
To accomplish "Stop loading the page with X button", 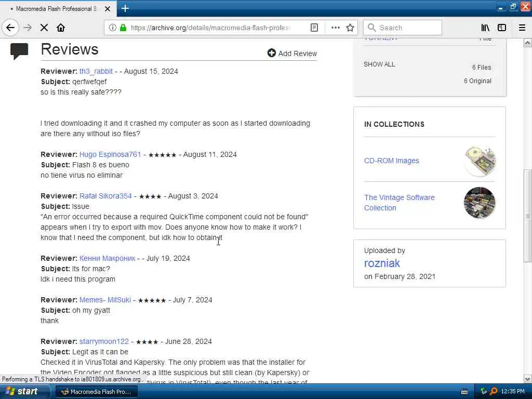I will pos(44,28).
